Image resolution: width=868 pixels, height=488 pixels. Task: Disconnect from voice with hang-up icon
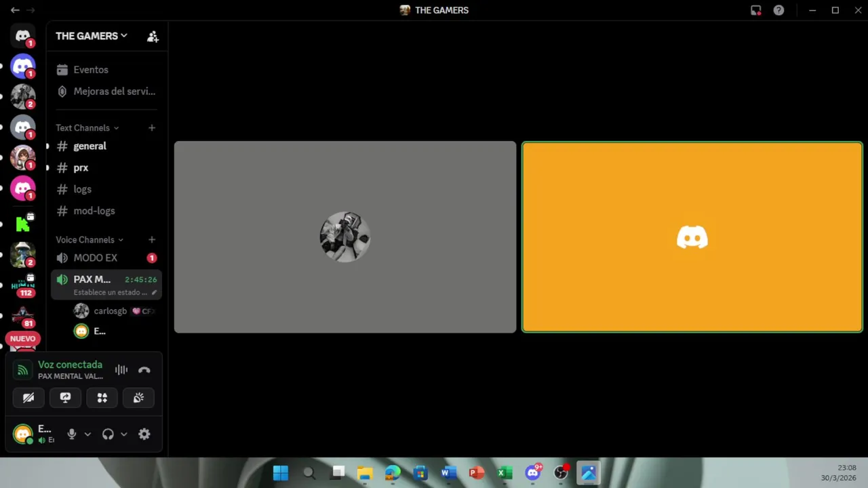[144, 370]
